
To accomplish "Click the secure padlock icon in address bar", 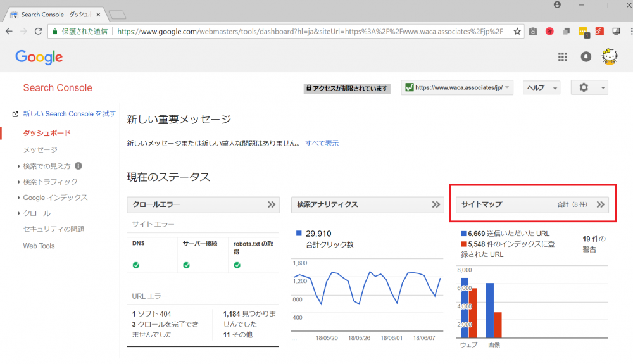I will coord(55,32).
